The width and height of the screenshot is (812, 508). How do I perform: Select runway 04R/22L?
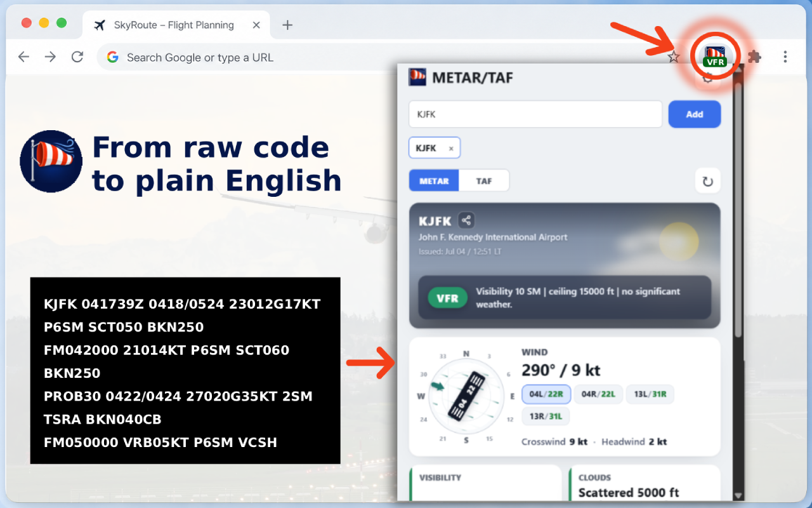coord(598,394)
